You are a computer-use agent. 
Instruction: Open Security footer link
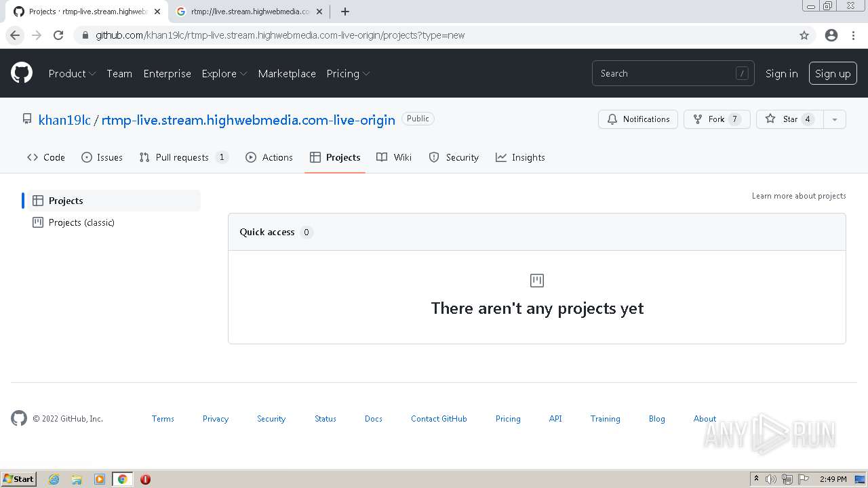coord(271,419)
